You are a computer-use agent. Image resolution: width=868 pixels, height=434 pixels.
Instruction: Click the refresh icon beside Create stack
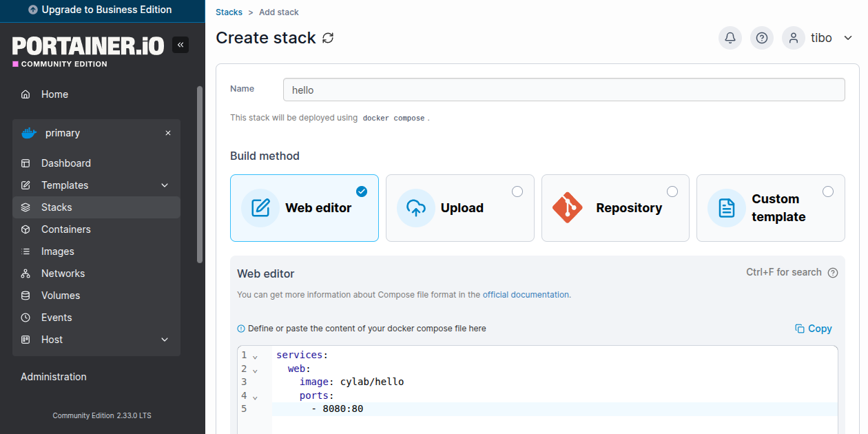328,38
